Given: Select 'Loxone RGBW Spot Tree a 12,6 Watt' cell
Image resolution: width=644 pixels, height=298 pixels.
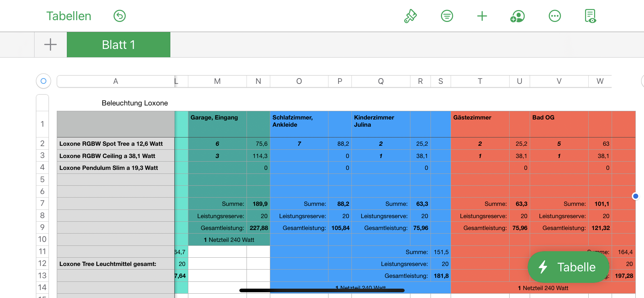Looking at the screenshot, I should 116,144.
